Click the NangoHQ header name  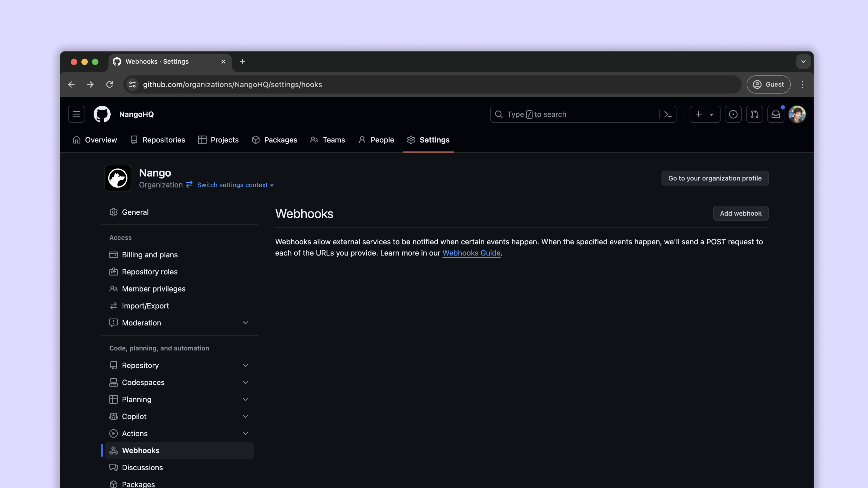(136, 114)
